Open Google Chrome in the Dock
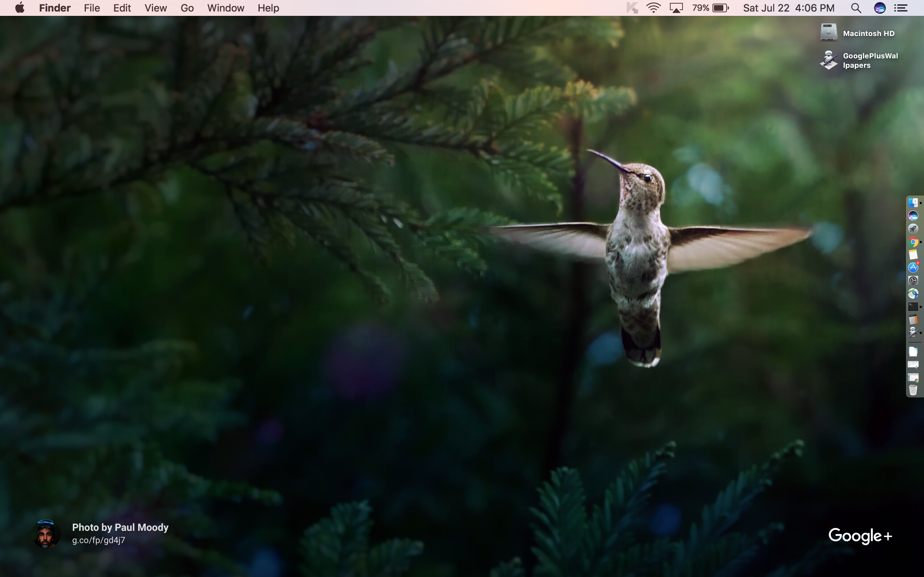 [x=913, y=242]
